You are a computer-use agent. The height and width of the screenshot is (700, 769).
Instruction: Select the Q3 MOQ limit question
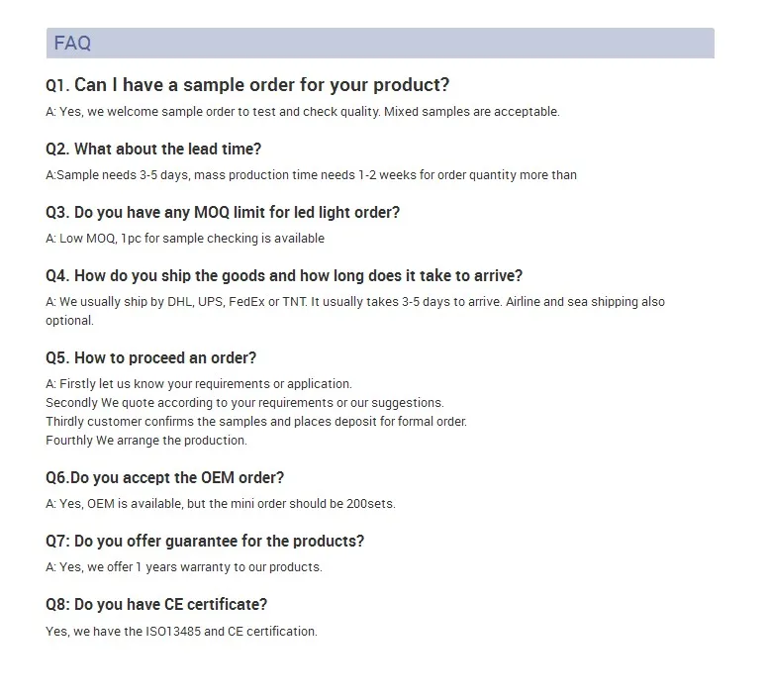[223, 213]
